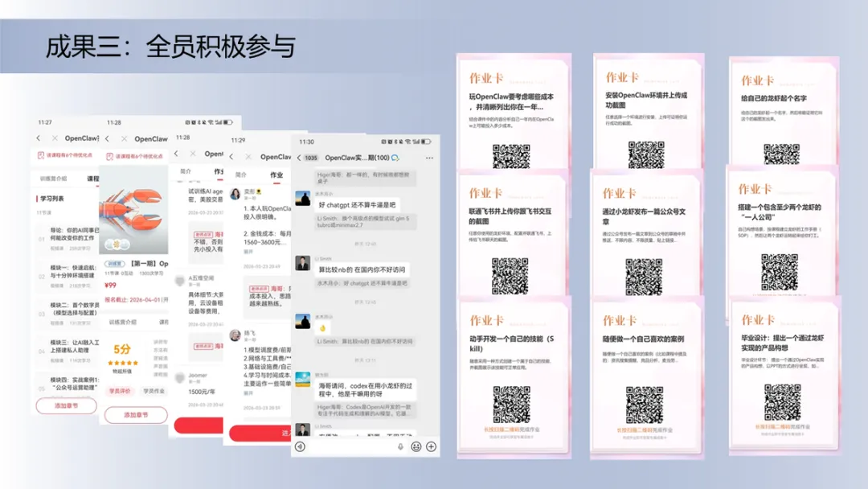Screen dimensions: 868x489
Task: Open the three-dot menu in the group chat
Action: coord(429,158)
